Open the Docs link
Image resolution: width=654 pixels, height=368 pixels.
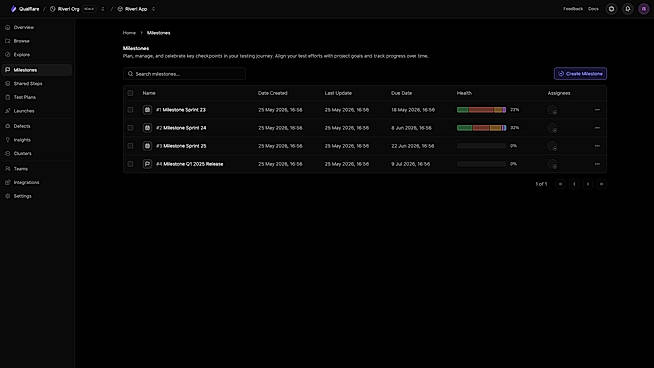(593, 9)
